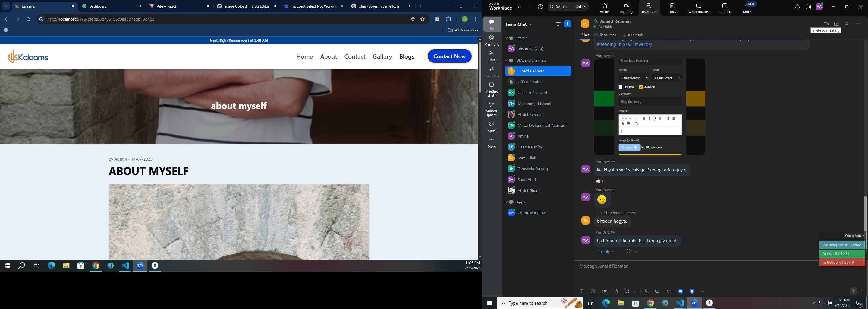Image resolution: width=868 pixels, height=309 pixels.
Task: Open DMs in Zoom sidebar
Action: tap(492, 56)
